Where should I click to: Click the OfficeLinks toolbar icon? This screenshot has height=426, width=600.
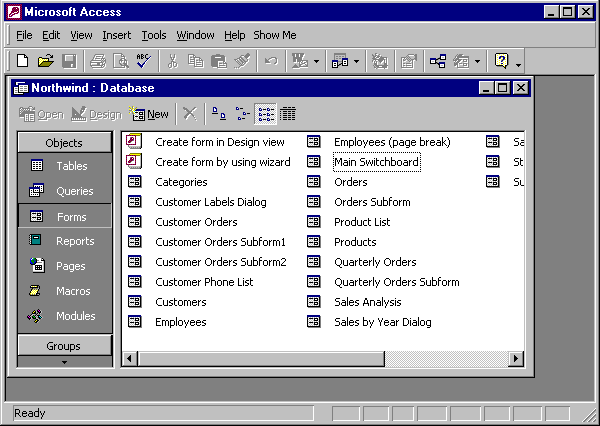point(300,61)
